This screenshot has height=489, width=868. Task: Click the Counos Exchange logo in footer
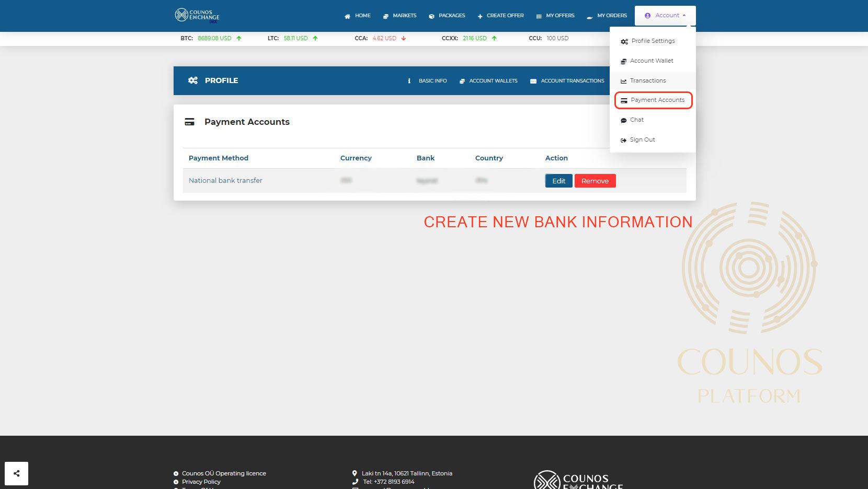click(578, 480)
